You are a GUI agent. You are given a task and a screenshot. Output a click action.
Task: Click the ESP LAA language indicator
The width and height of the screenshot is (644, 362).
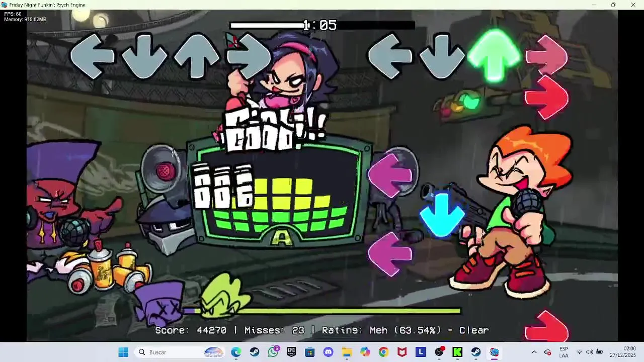(x=564, y=352)
